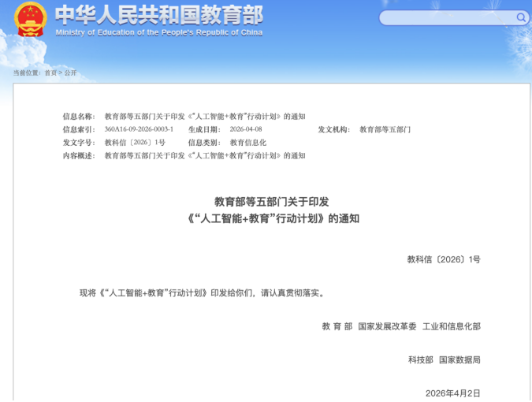Click the heading line 教育部等五部门关于印发
Image resolution: width=532 pixels, height=402 pixels.
pos(271,202)
